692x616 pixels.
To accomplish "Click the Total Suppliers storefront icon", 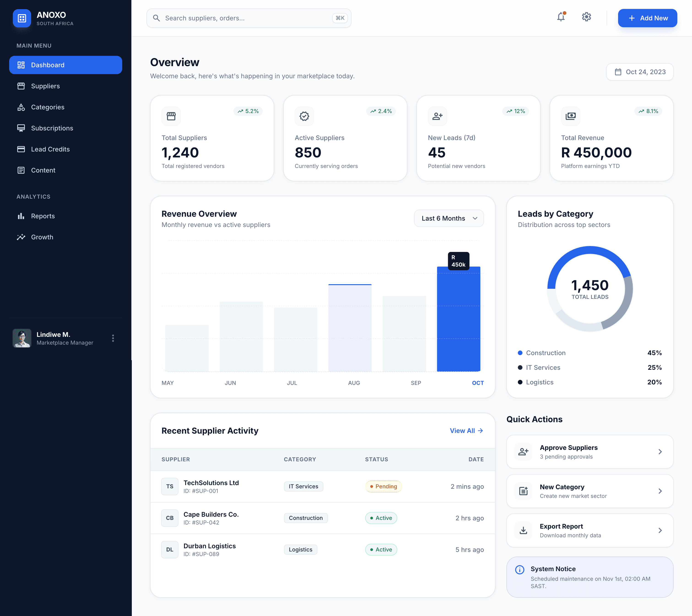I will [171, 116].
